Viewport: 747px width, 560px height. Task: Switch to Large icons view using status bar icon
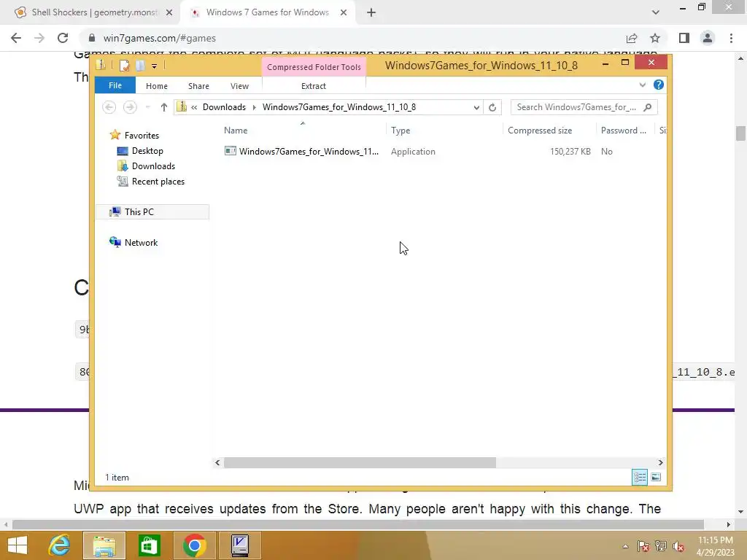[656, 477]
